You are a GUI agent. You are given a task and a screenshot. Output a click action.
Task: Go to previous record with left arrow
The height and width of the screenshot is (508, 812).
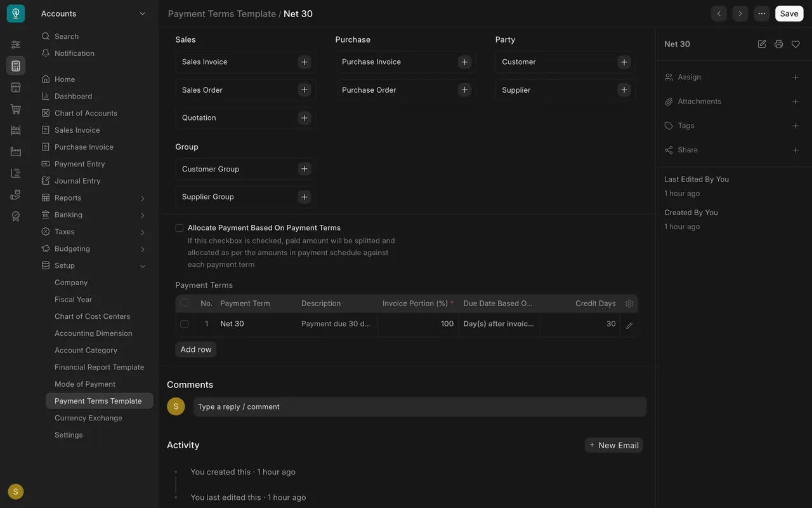pos(719,13)
